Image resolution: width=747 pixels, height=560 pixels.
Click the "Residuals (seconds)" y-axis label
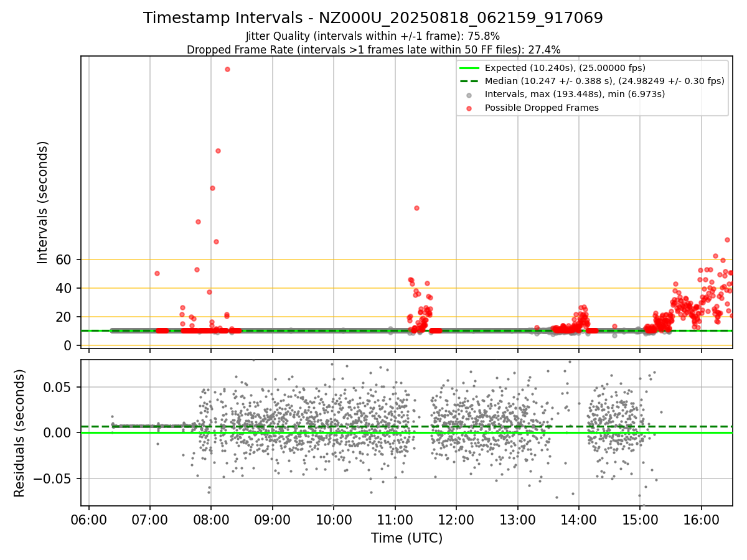pos(20,433)
